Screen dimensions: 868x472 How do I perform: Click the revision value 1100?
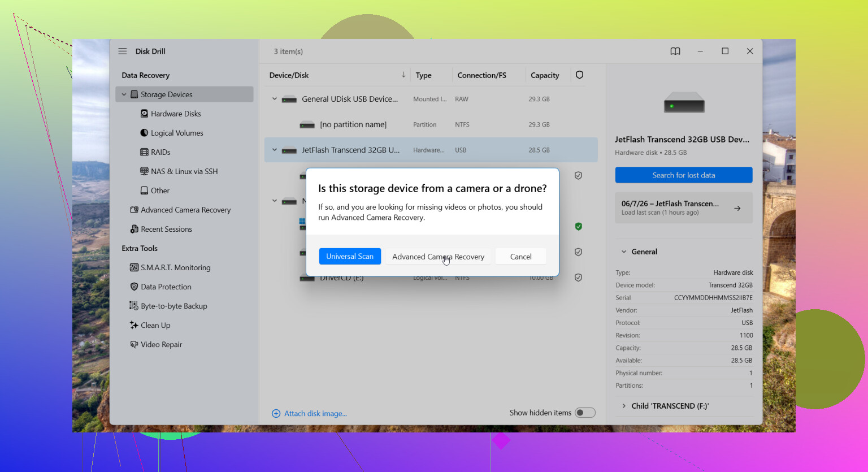coord(746,335)
